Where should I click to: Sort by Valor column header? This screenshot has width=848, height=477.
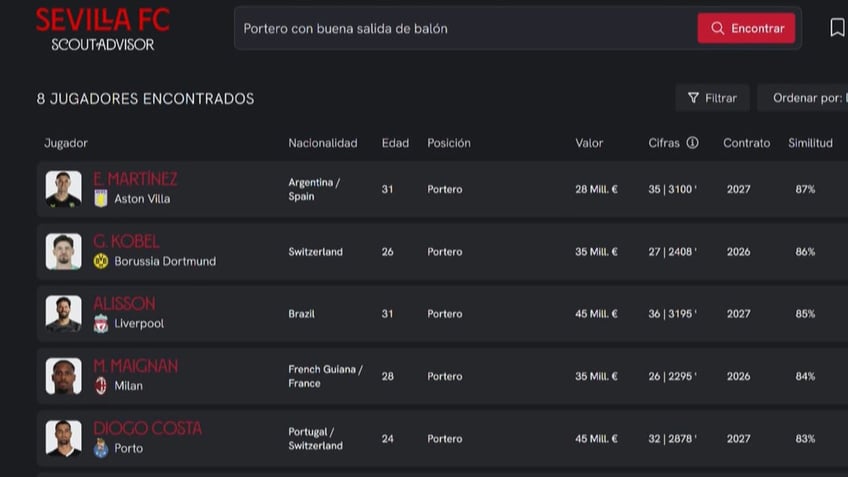click(x=589, y=143)
